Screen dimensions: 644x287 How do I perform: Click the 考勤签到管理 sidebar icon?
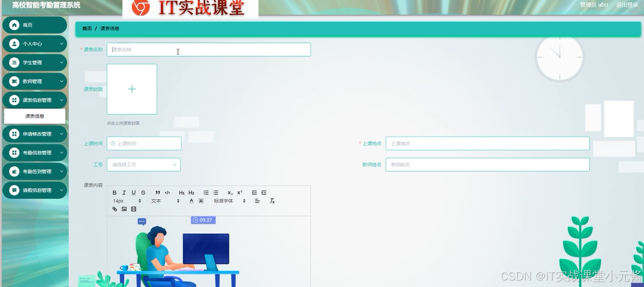tap(14, 171)
